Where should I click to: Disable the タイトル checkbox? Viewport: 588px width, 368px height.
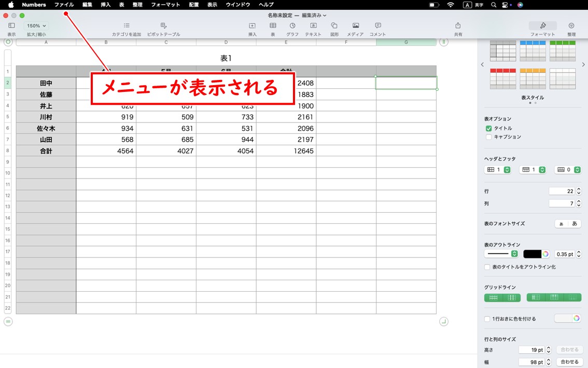pos(488,128)
